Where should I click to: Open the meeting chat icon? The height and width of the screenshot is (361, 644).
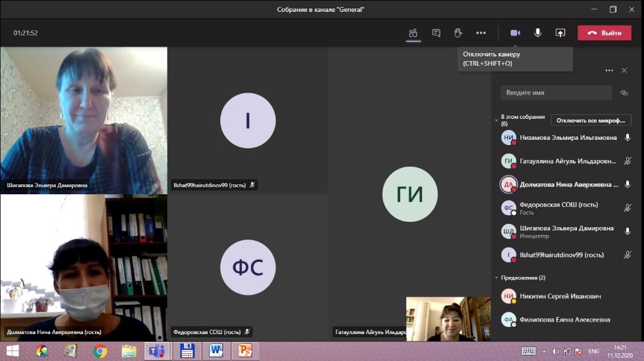[436, 33]
